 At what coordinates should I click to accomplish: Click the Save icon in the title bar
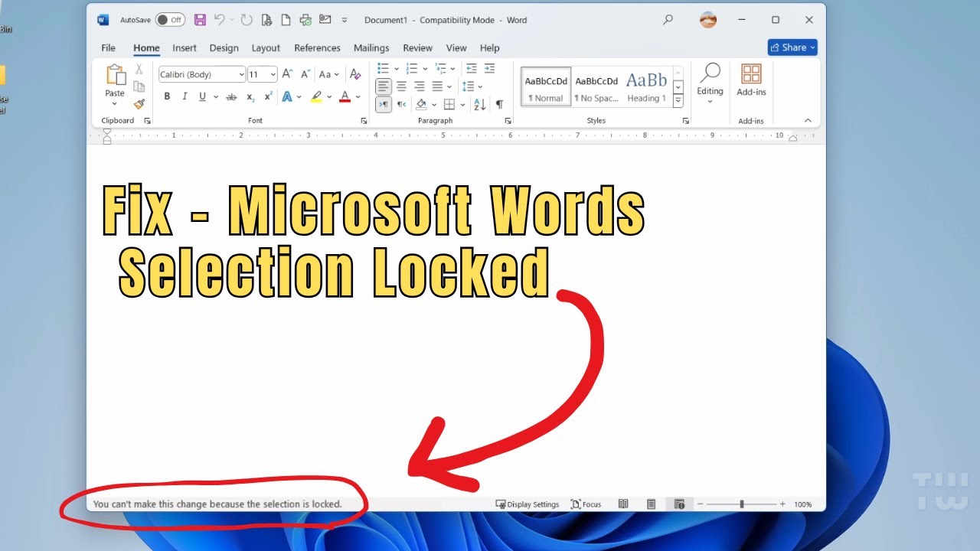point(200,20)
